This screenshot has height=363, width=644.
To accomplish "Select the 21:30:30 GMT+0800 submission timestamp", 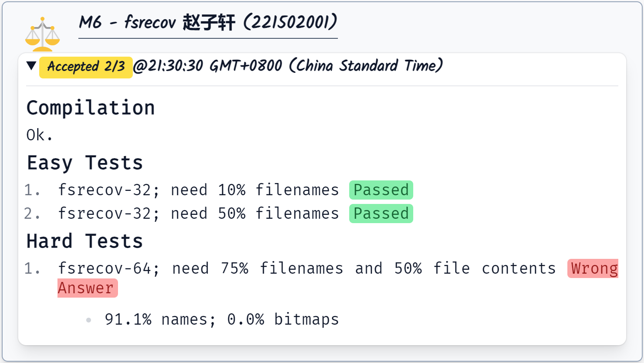I will point(288,66).
